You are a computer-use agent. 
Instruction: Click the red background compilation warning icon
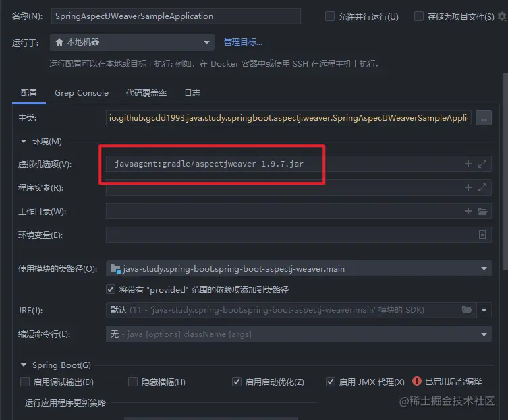[x=417, y=381]
